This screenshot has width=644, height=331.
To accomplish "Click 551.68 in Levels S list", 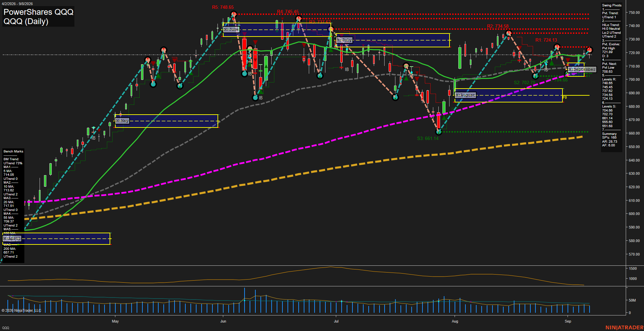I will pyautogui.click(x=607, y=126).
